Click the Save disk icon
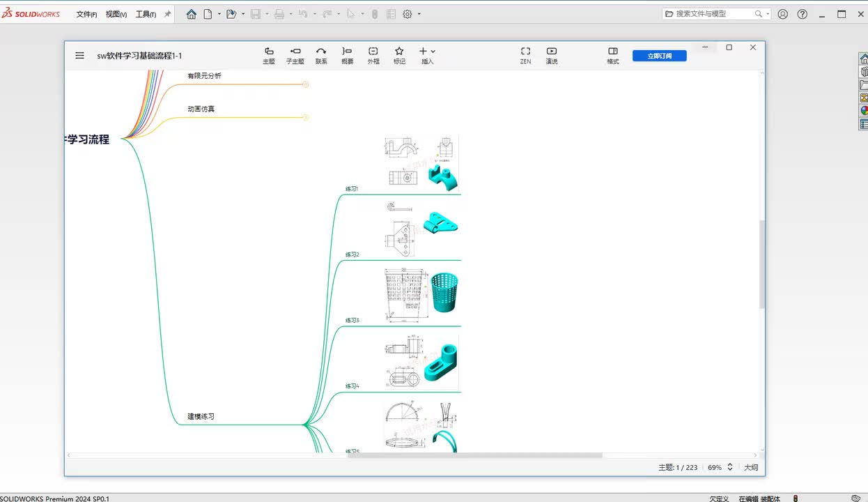The image size is (868, 502). tap(255, 14)
